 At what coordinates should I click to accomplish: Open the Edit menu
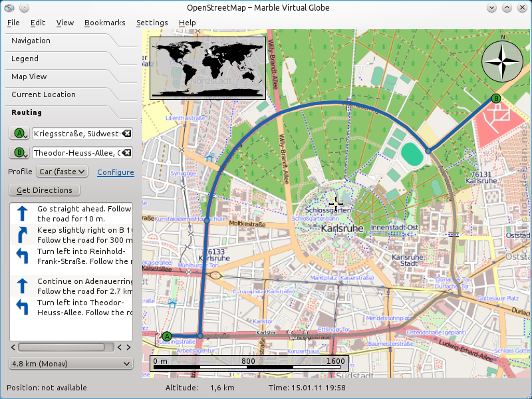pyautogui.click(x=38, y=23)
